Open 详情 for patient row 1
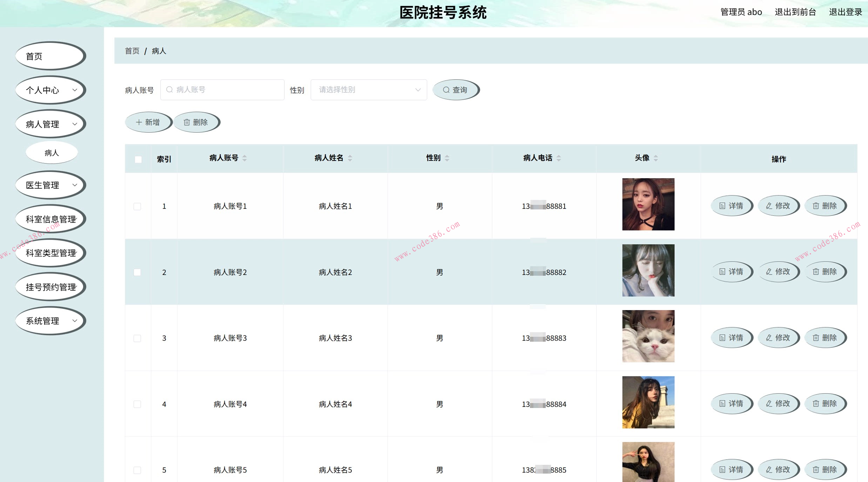This screenshot has height=482, width=868. point(731,206)
